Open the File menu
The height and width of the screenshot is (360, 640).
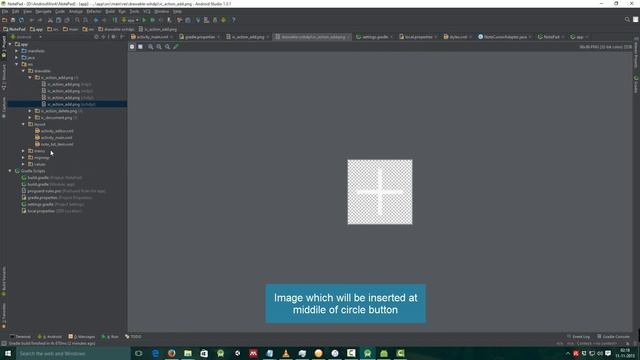click(5, 11)
